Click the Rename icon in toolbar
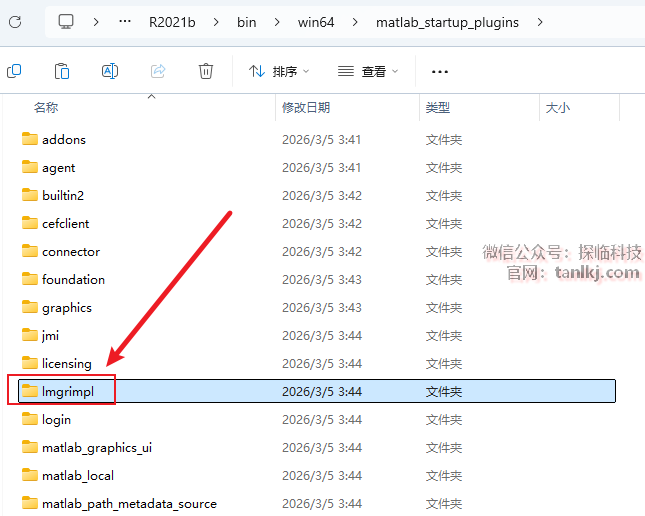The width and height of the screenshot is (645, 516). point(110,71)
